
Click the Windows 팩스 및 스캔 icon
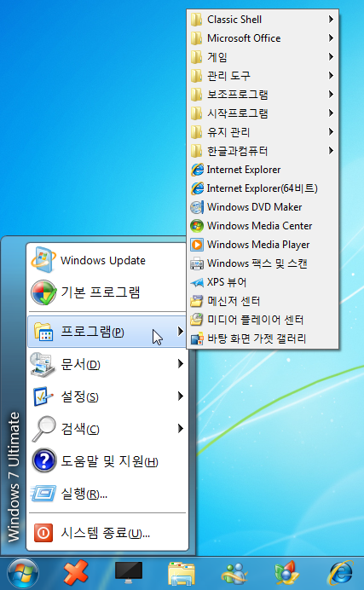coord(197,263)
